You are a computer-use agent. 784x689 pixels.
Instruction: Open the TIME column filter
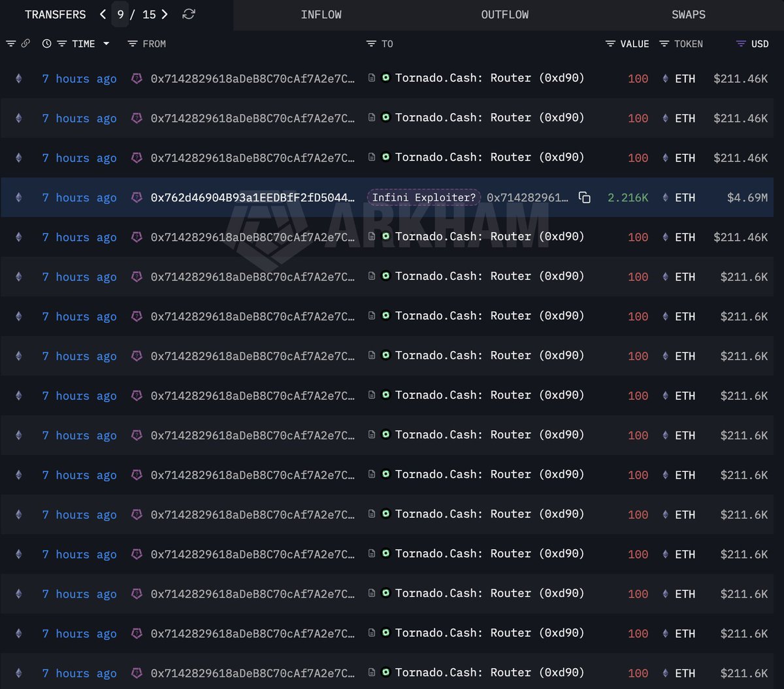(x=62, y=44)
